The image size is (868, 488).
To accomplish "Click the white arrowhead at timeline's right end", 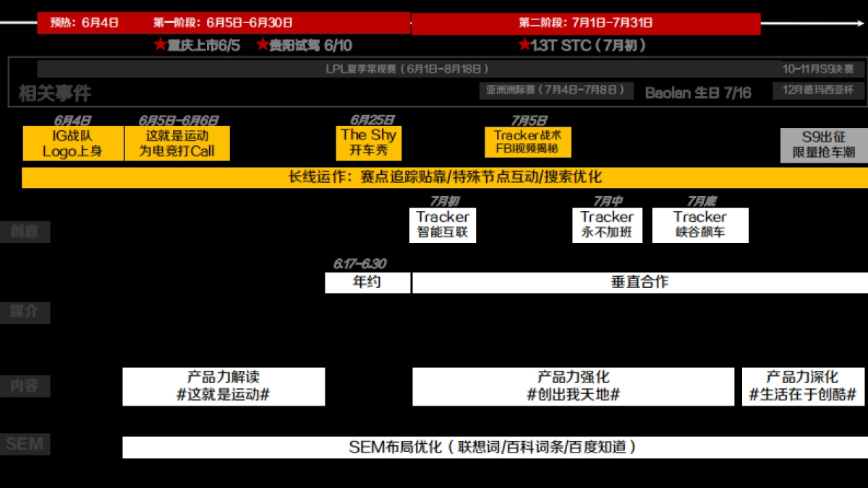I will (x=859, y=23).
